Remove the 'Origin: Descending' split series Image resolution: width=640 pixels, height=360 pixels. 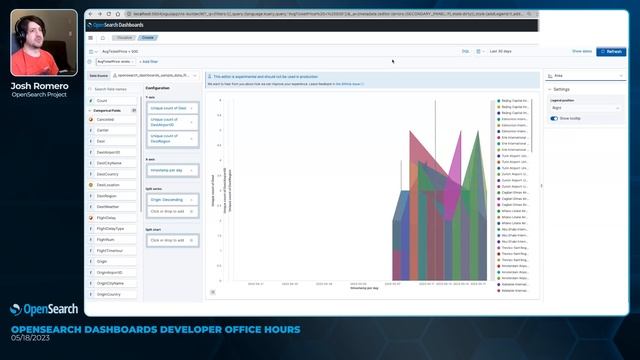point(192,200)
